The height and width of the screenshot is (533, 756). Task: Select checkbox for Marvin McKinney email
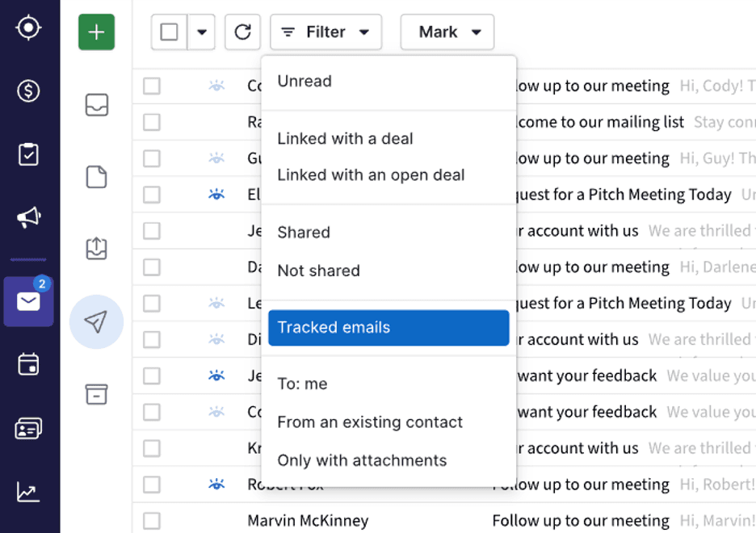tap(151, 520)
